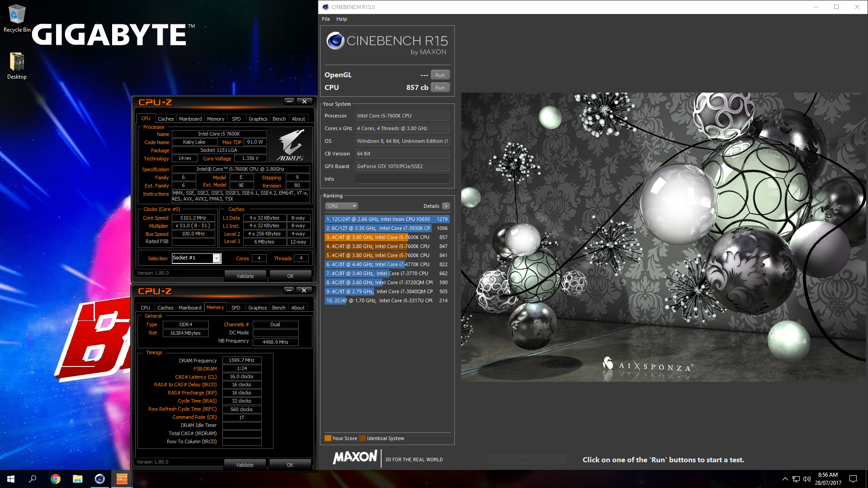Click the rendered Cinebench scene image
The width and height of the screenshot is (868, 488).
664,237
